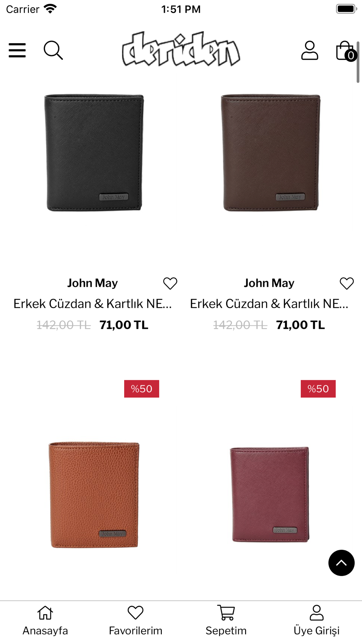Open the Favorilerim tab
Viewport: 362px width, 644px height.
136,621
